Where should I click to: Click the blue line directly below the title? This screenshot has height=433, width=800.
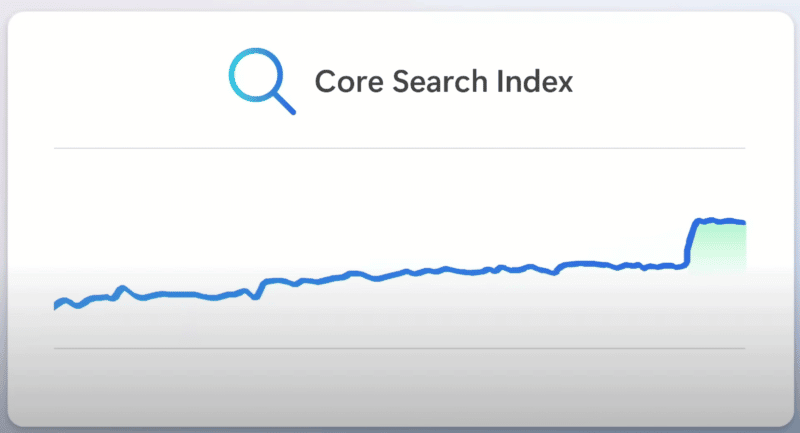443,268
